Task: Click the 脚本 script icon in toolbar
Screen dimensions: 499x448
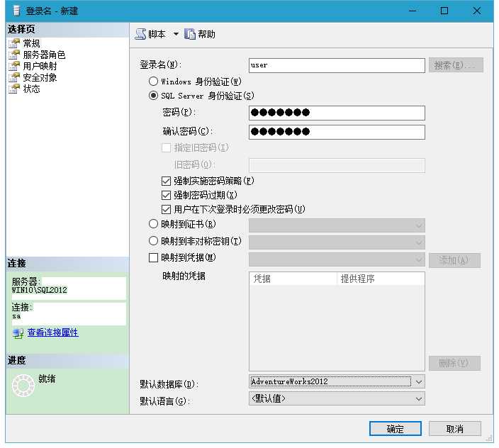Action: point(140,34)
